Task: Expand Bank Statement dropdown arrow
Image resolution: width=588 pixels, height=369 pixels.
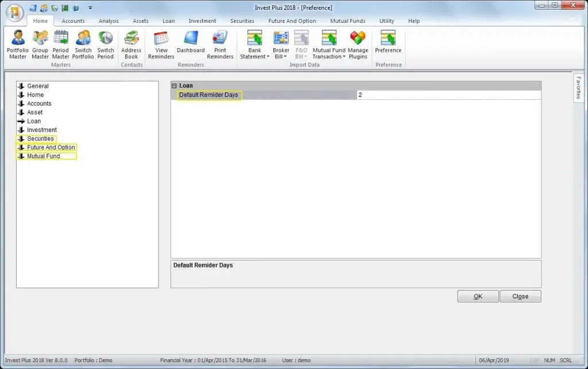Action: (268, 57)
